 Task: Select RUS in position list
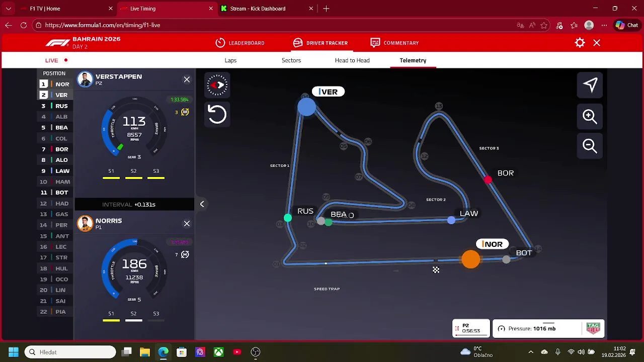(x=56, y=106)
